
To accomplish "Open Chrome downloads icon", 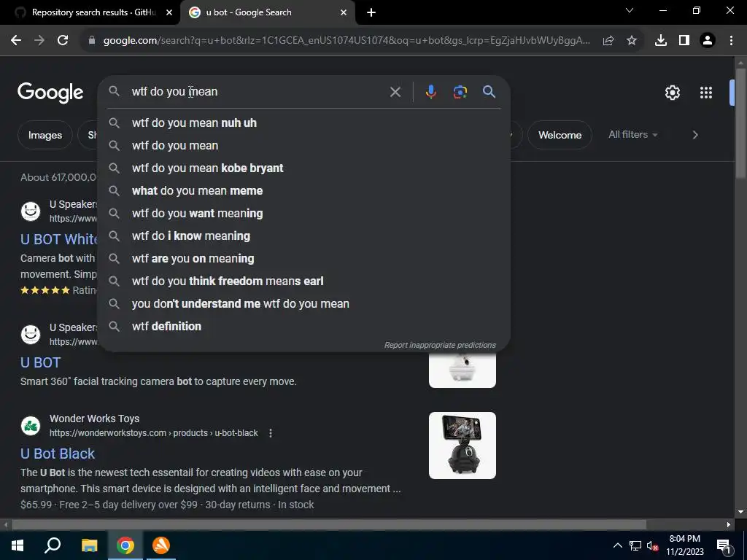I will pos(660,41).
